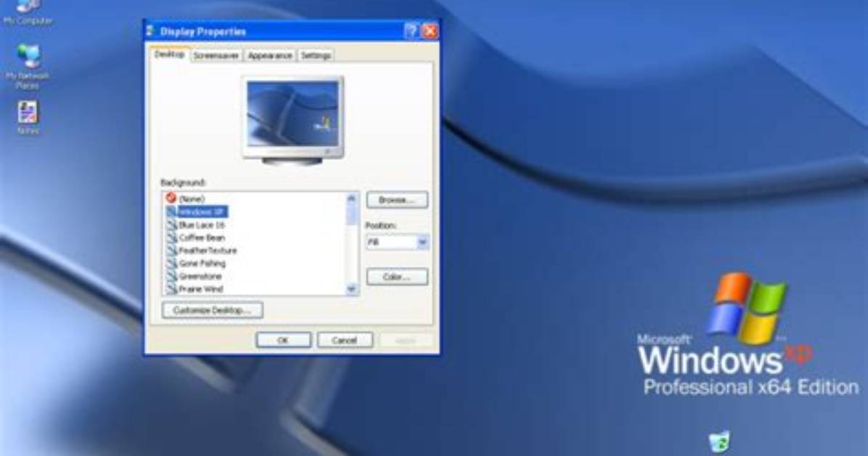Click the Browse... button
Image resolution: width=868 pixels, height=456 pixels.
(x=397, y=200)
